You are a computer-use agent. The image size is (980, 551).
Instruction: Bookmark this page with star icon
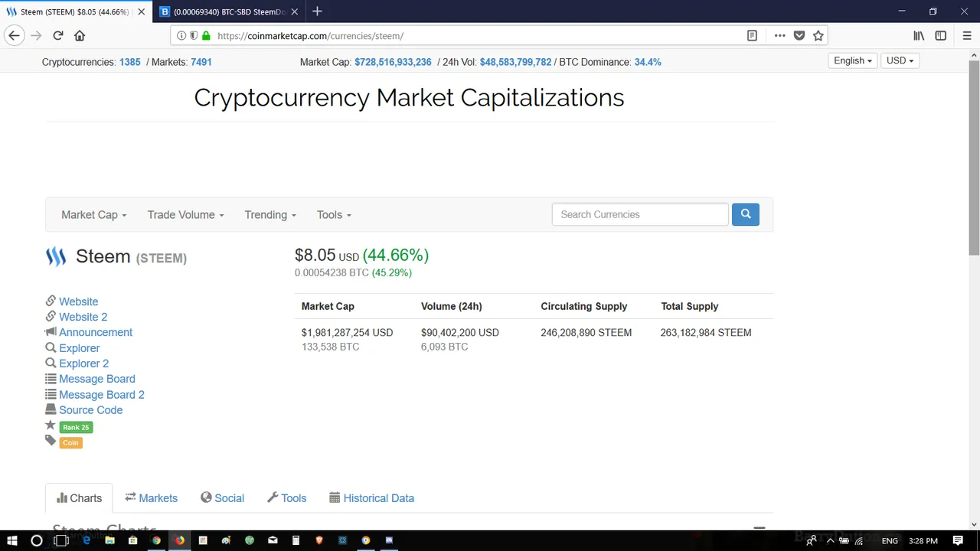point(818,35)
